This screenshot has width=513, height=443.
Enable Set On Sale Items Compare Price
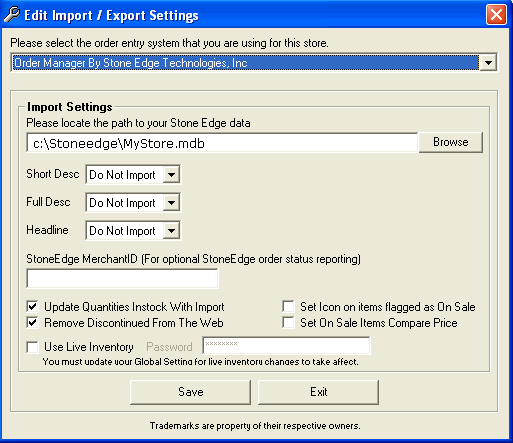click(x=288, y=322)
